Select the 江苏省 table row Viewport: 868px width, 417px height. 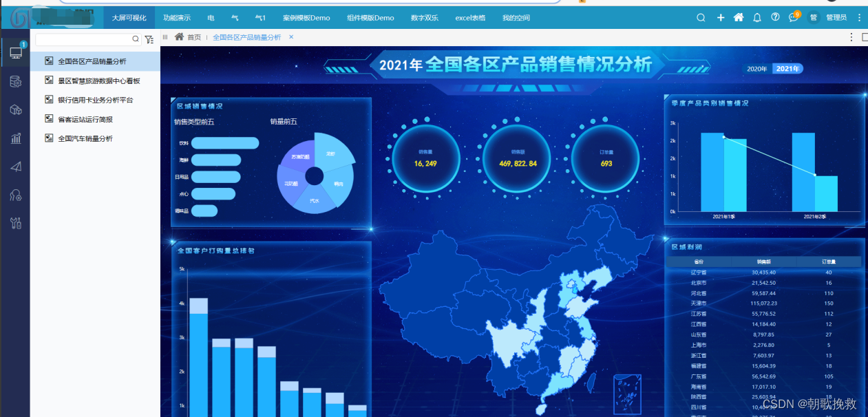click(x=764, y=314)
